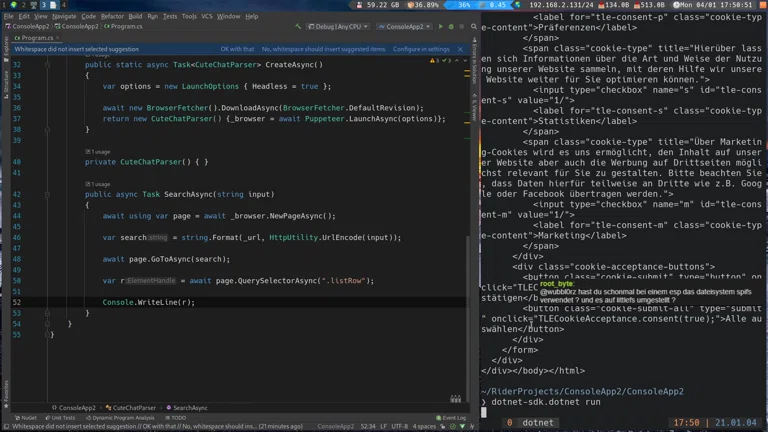The image size is (768, 432).
Task: Open the Navigate menu
Action: point(64,16)
